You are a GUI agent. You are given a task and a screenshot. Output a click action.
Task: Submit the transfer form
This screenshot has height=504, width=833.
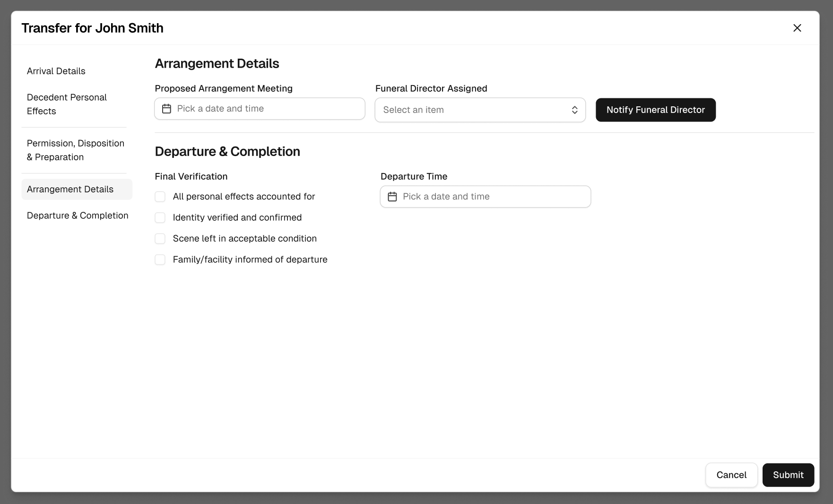(x=788, y=475)
